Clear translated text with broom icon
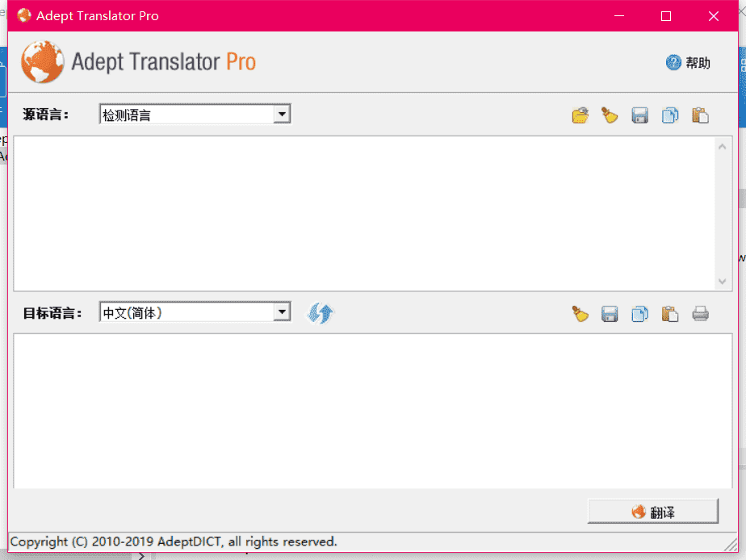 (580, 314)
